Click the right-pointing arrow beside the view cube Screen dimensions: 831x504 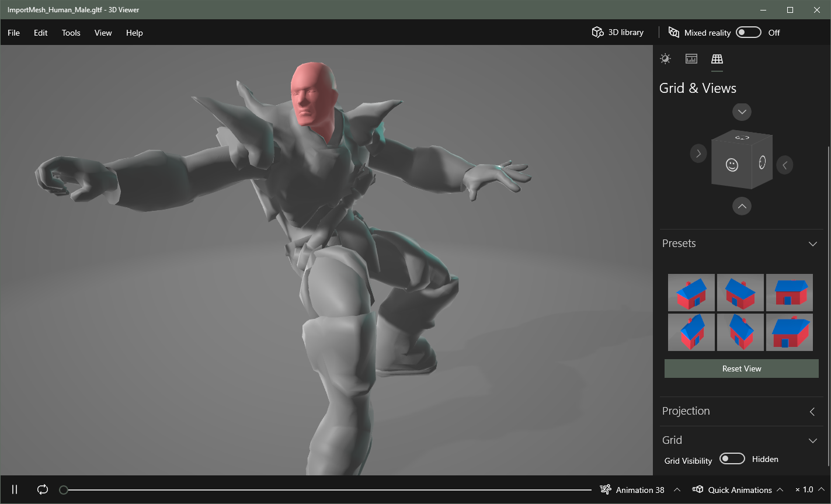(698, 154)
